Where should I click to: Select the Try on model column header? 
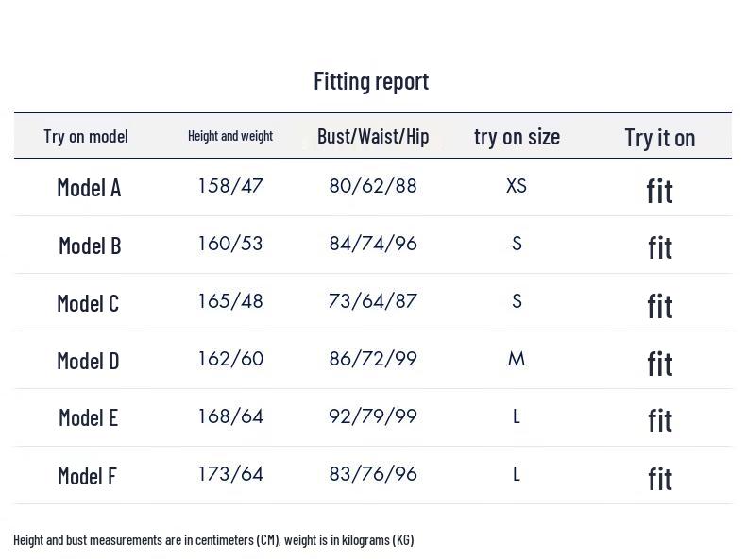tap(86, 136)
